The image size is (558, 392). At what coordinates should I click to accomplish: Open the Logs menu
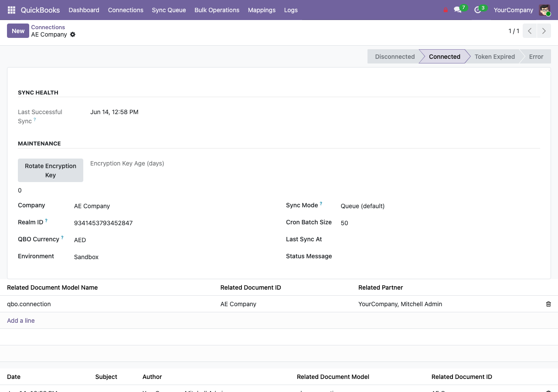point(291,10)
